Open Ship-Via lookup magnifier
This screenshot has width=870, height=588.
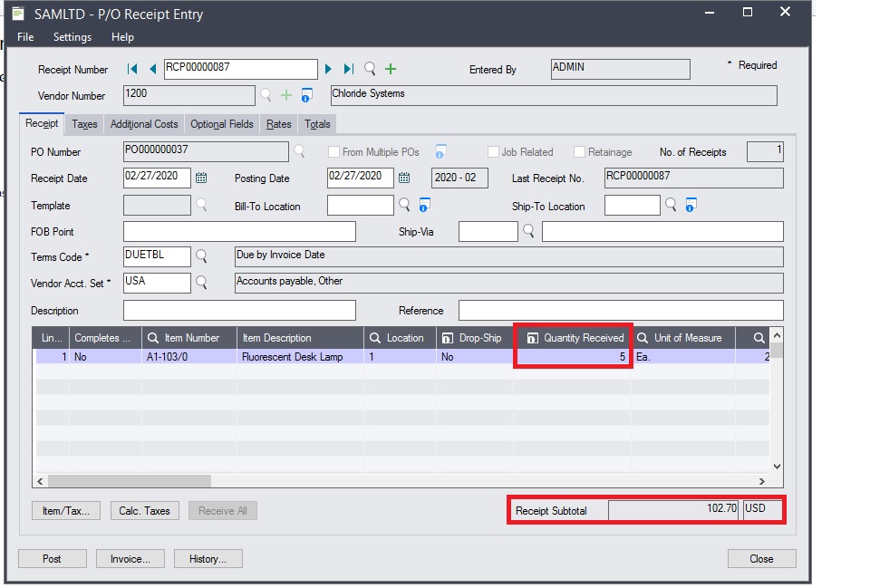click(528, 231)
